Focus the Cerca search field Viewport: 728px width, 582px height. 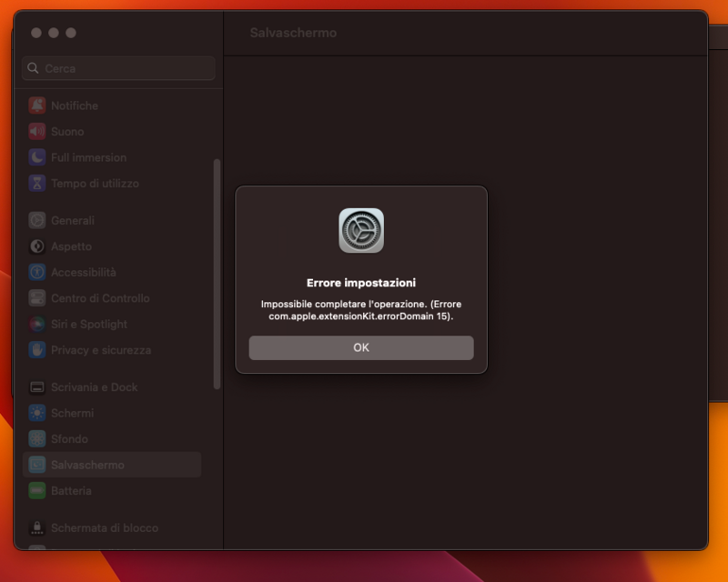118,68
